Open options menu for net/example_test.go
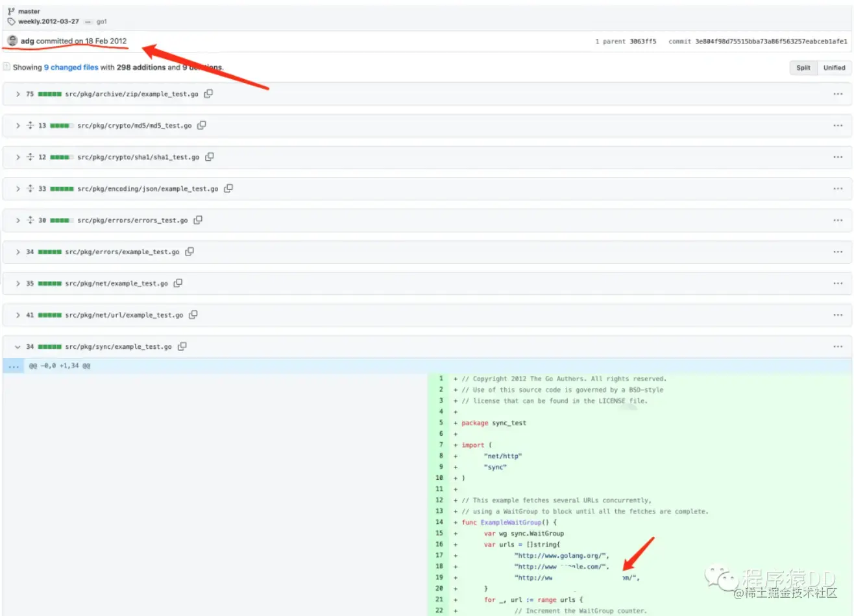This screenshot has width=854, height=616. [838, 283]
